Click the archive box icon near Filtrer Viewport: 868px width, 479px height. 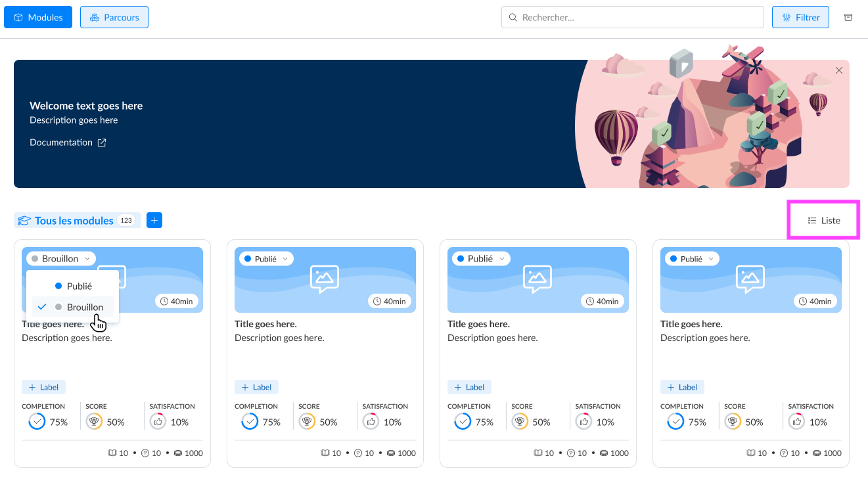[848, 17]
